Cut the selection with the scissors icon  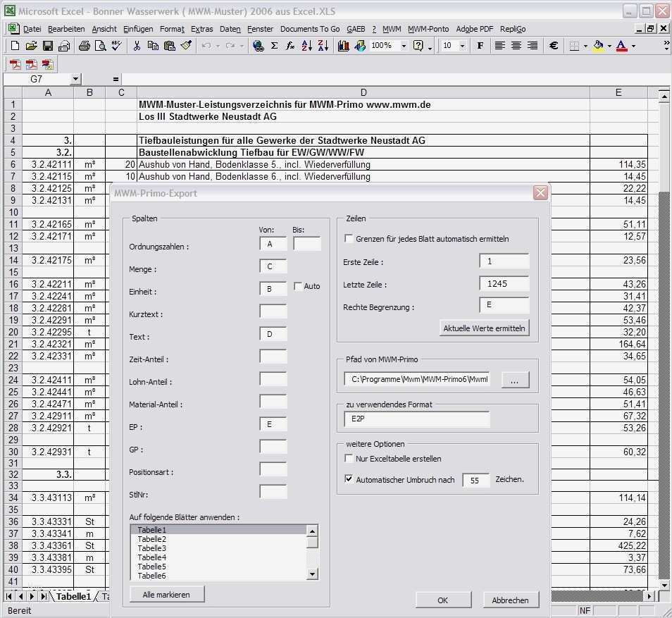137,46
